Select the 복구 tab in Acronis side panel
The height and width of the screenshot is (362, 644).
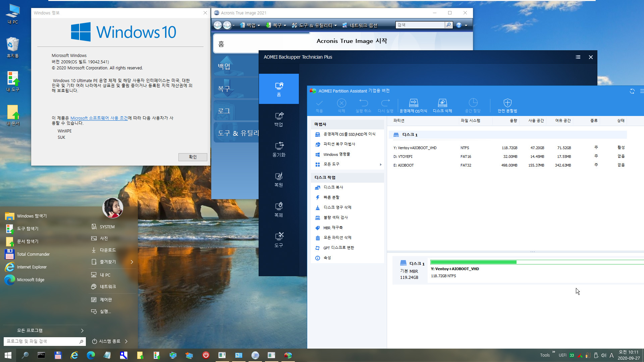(236, 89)
